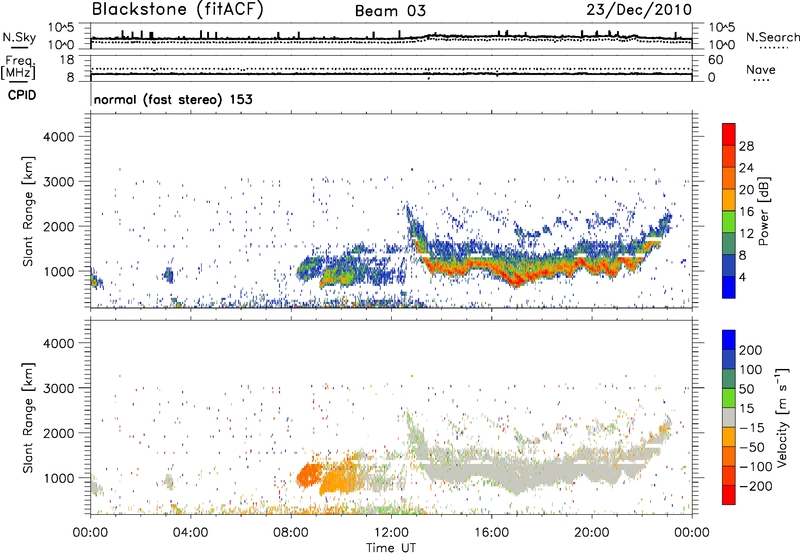Select the "Beam 03" heading
The width and height of the screenshot is (800, 554).
pyautogui.click(x=390, y=11)
